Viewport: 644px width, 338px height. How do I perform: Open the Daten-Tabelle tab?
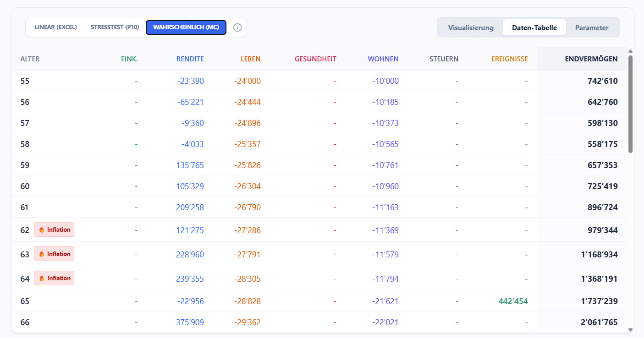coord(534,27)
